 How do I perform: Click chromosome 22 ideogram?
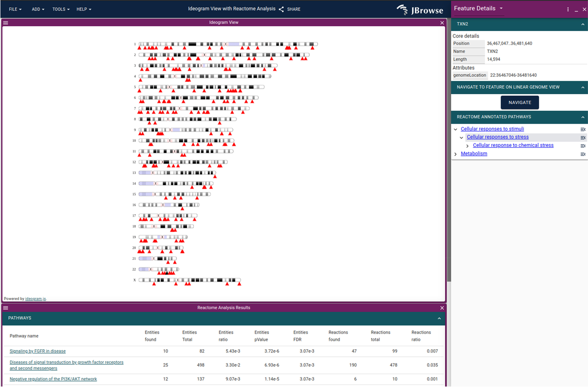[159, 269]
